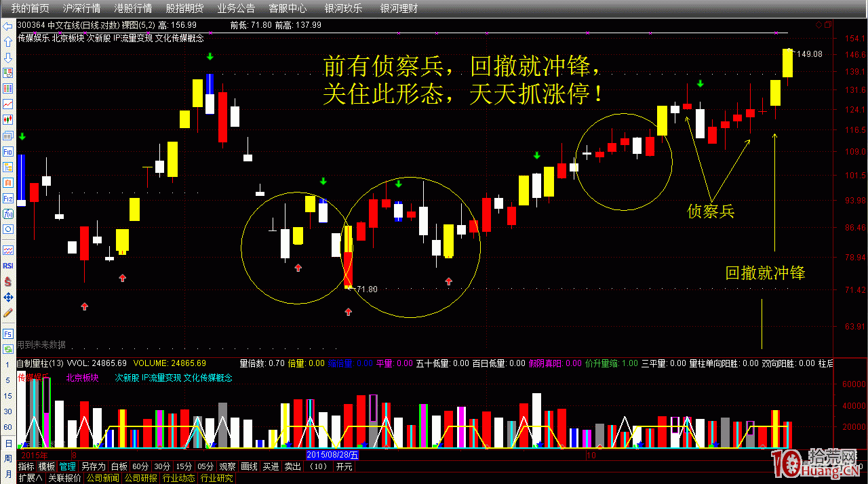Click the 05分 period button

(205, 466)
